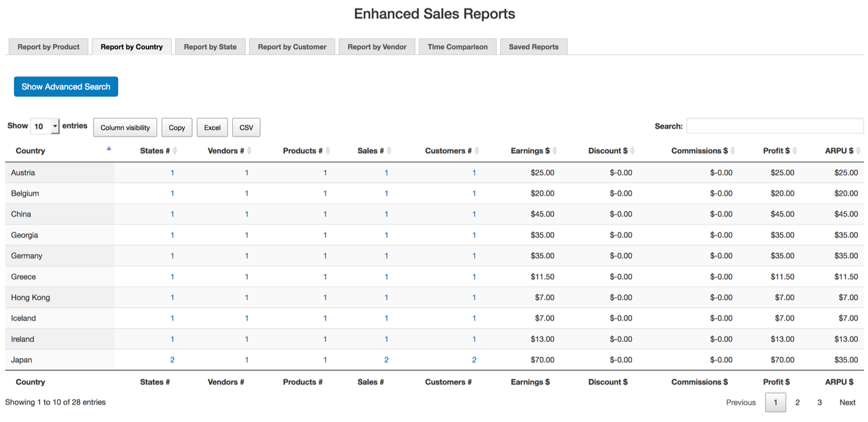This screenshot has height=422, width=868.
Task: Click sort icon beside ARPU $ header
Action: pos(859,151)
